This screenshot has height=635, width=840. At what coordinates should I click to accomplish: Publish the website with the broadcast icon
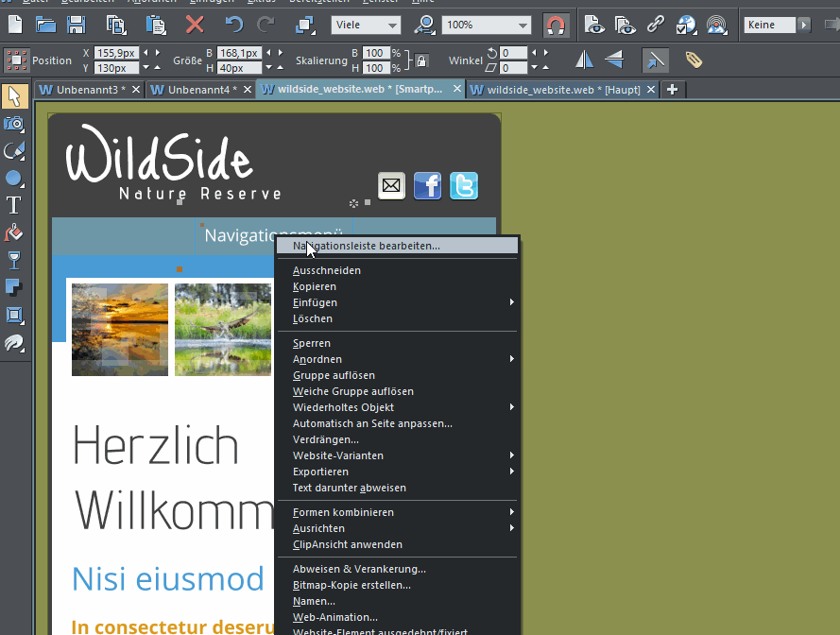pyautogui.click(x=717, y=25)
